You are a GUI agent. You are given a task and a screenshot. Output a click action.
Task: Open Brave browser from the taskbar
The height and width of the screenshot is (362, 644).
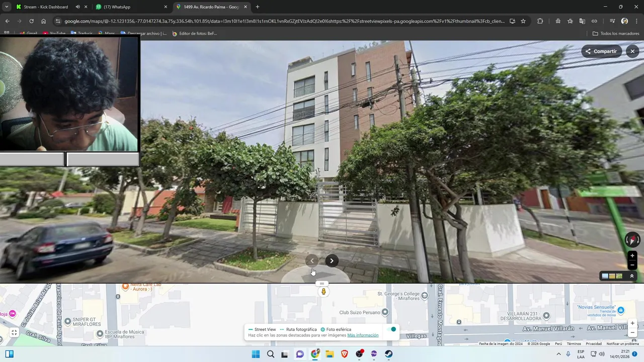click(345, 354)
